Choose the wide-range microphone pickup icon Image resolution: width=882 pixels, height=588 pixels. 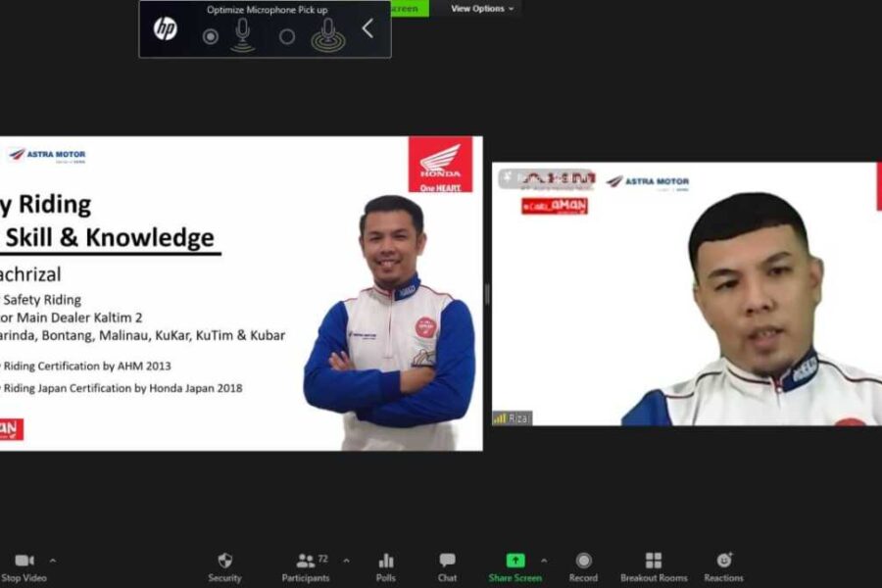click(x=328, y=34)
